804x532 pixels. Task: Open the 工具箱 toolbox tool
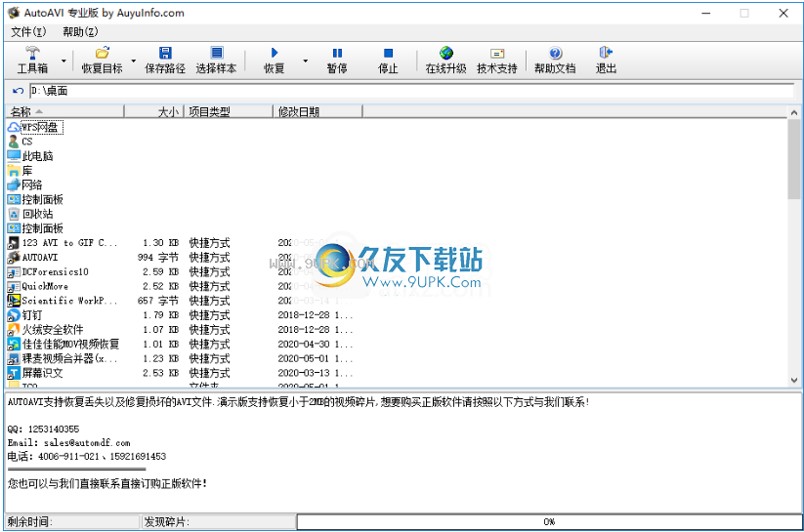[x=32, y=61]
